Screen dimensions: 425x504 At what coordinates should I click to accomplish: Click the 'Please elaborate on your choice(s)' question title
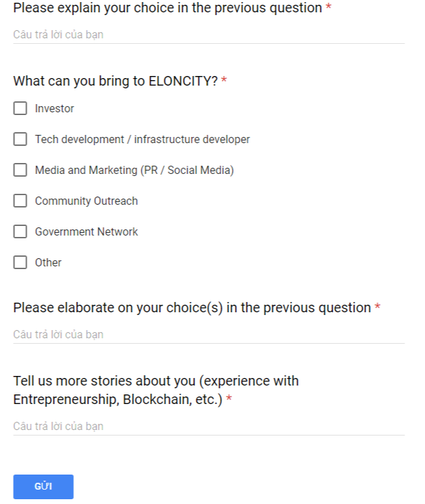pos(192,308)
